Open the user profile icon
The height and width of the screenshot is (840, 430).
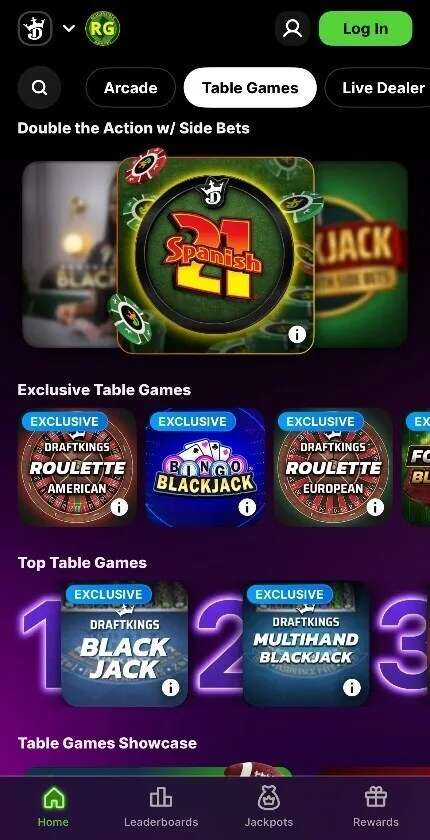pyautogui.click(x=292, y=28)
